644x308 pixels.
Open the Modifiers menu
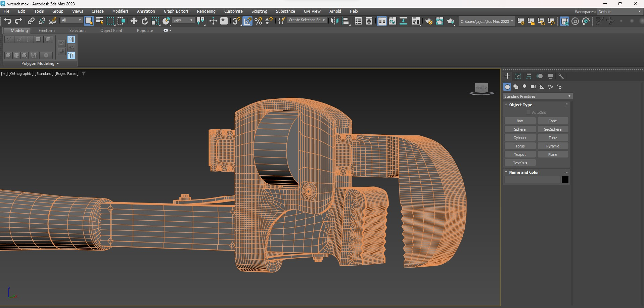pyautogui.click(x=120, y=11)
